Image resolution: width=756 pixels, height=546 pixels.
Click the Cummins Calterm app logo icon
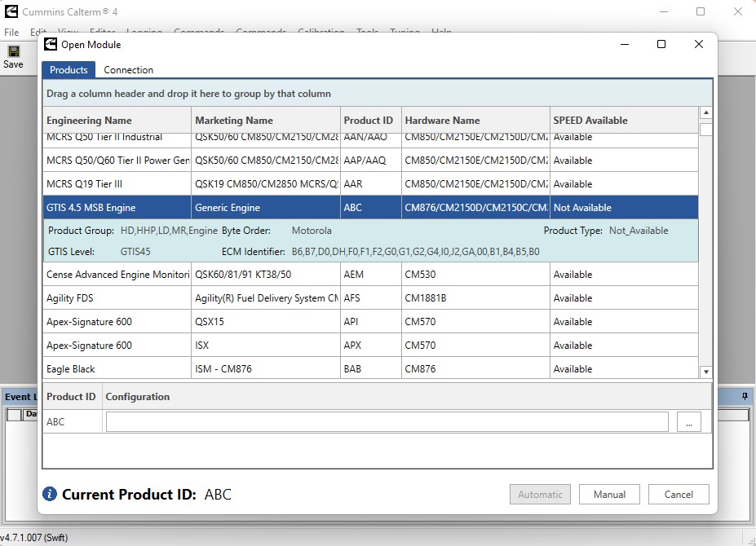tap(11, 11)
